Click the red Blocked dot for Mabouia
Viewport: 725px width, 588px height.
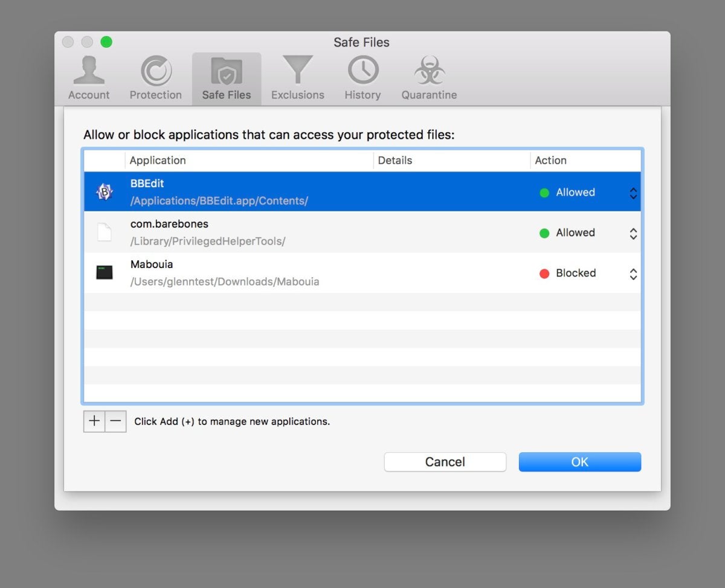(544, 273)
